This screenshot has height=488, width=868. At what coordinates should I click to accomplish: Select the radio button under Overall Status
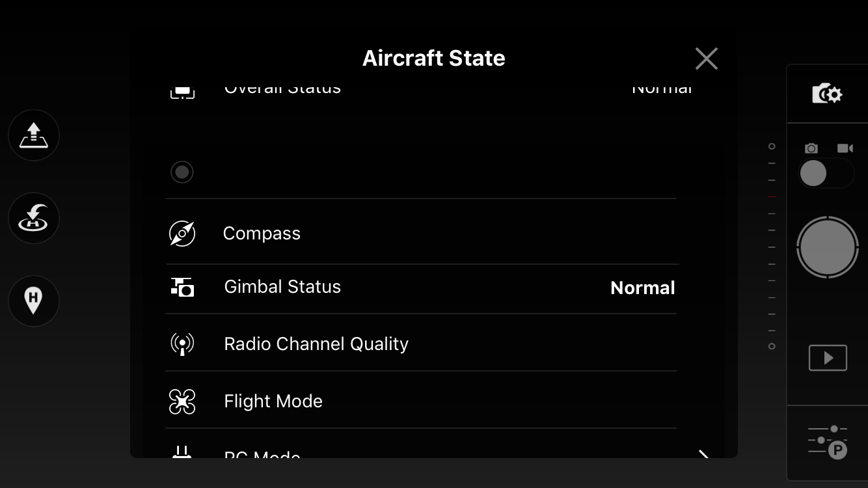(182, 172)
